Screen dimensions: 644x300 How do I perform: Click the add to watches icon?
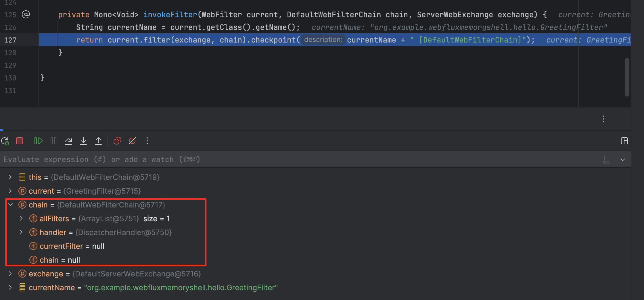coord(605,159)
